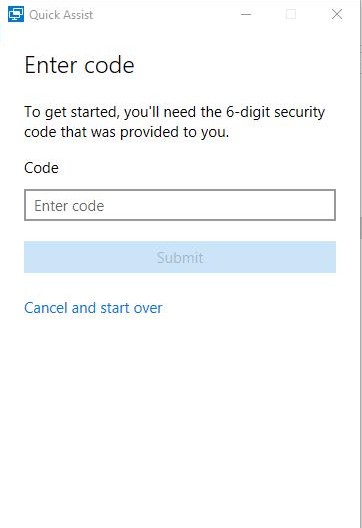Select the light blue Submit button

coord(180,257)
